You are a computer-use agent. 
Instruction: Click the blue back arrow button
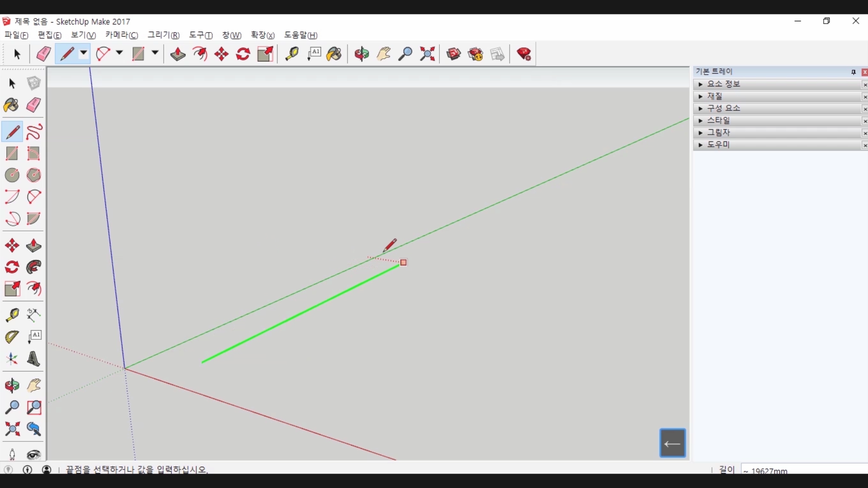pyautogui.click(x=672, y=443)
